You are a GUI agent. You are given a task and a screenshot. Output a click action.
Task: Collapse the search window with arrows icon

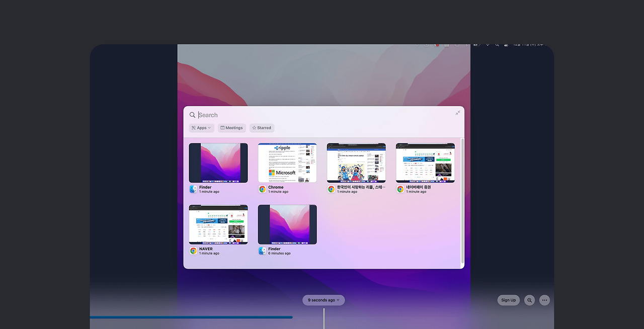(x=458, y=113)
